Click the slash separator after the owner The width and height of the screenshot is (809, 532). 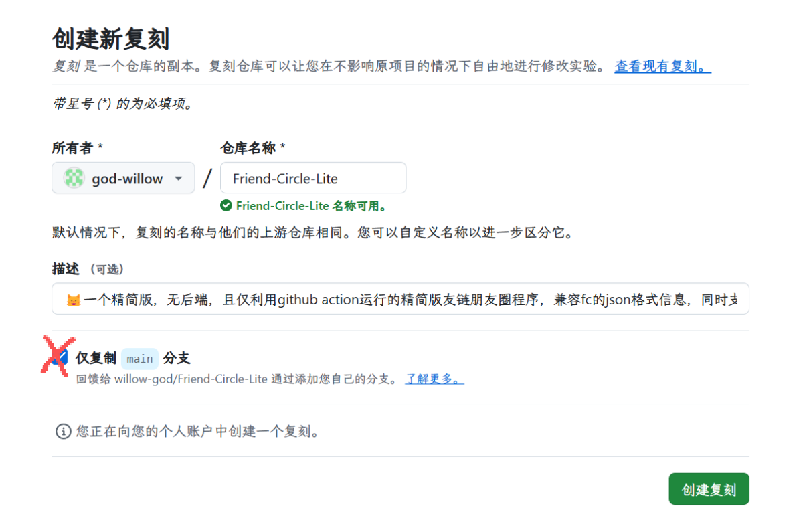[x=207, y=179]
